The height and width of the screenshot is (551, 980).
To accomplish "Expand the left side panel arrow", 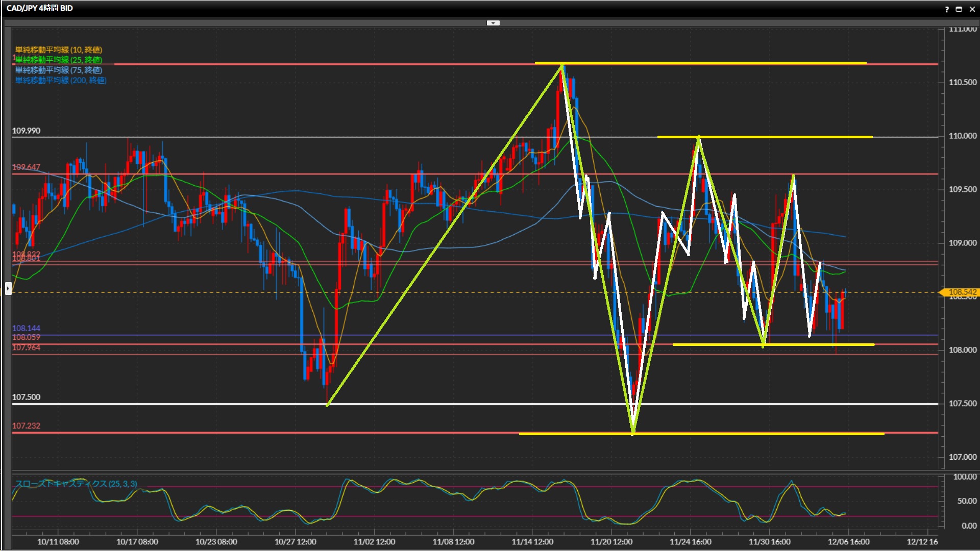I will (8, 289).
